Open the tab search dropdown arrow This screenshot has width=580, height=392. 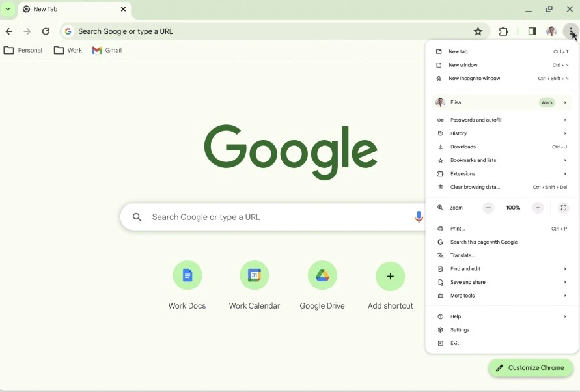8,9
